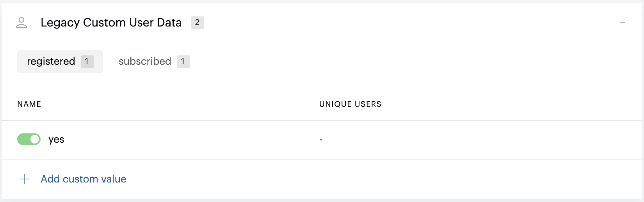Click the NAME column header
Screen dimensions: 644x202
(29, 104)
